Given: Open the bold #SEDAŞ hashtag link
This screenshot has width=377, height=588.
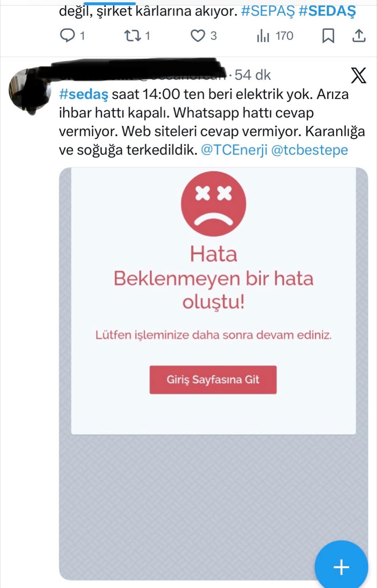Looking at the screenshot, I should click(x=327, y=11).
